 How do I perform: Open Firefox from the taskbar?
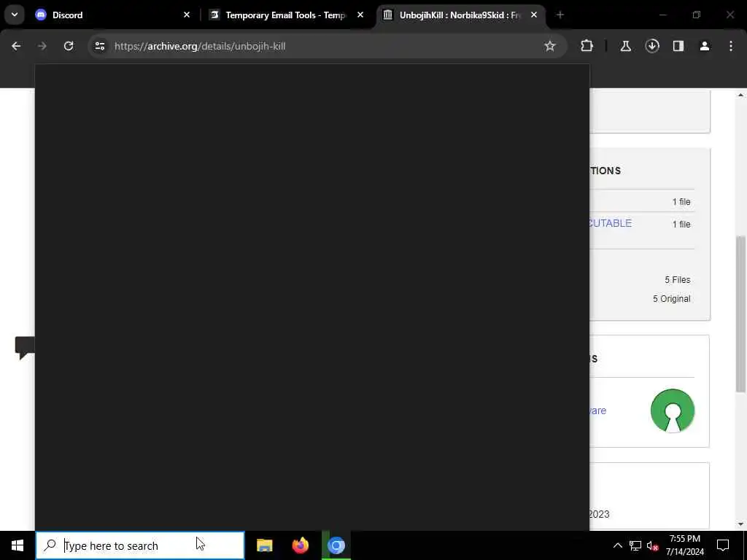click(x=300, y=545)
